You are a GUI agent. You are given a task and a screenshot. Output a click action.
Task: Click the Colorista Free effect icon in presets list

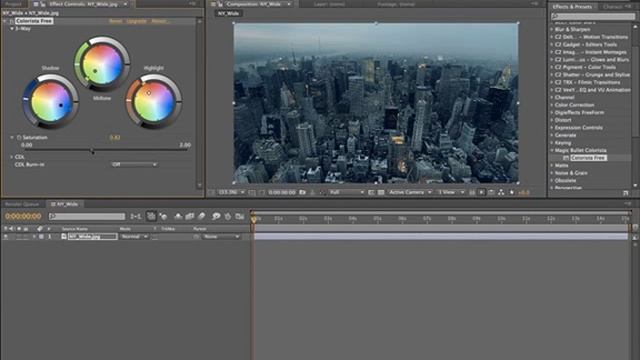566,158
